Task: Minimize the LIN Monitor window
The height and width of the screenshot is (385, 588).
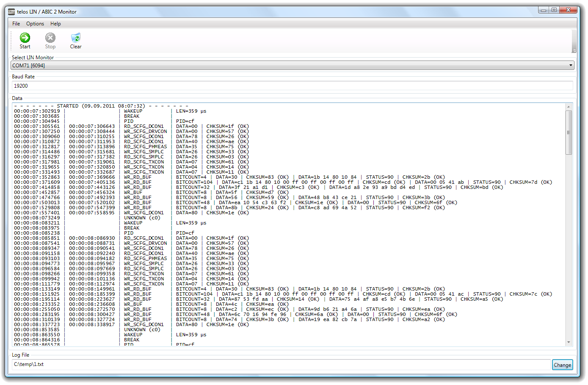Action: click(544, 10)
